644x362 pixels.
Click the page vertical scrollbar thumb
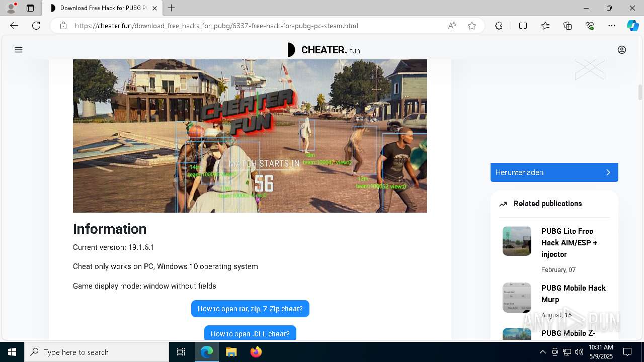(640, 93)
